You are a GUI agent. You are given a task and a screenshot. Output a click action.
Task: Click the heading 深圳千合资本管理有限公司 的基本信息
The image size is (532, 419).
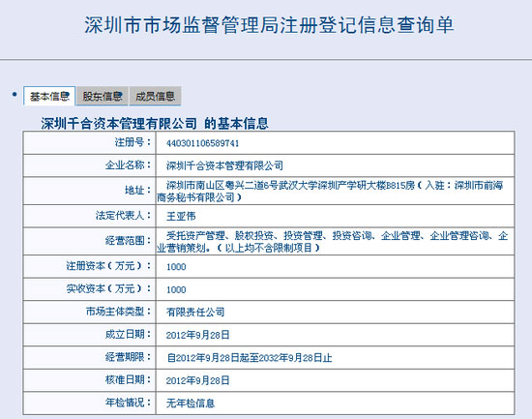(x=155, y=123)
